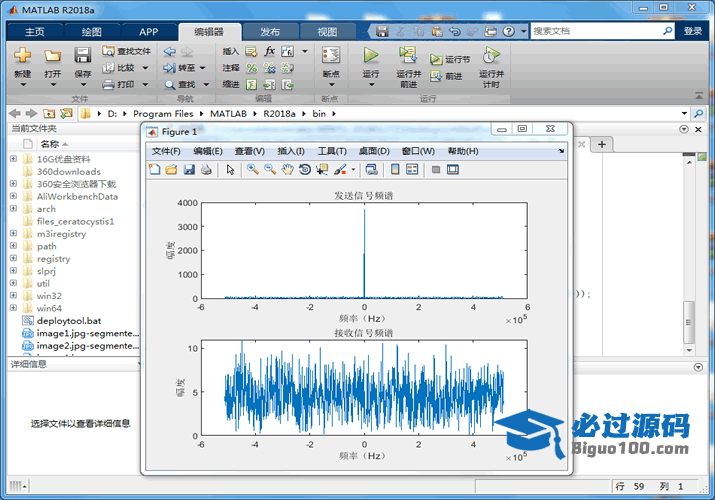Click the MATLAB path segment
Viewport: 715px width, 500px height.
[x=228, y=113]
